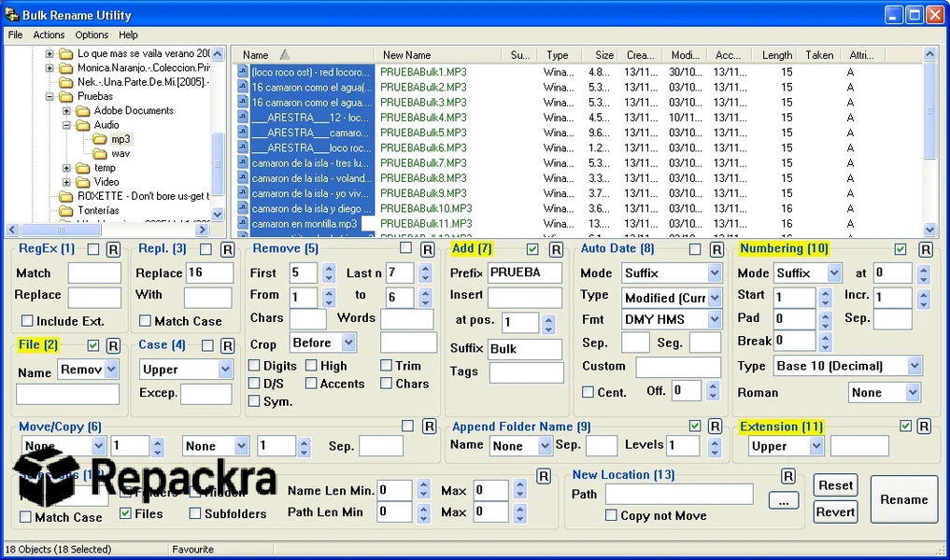Image resolution: width=950 pixels, height=560 pixels.
Task: Open the Auto Date Mode Suffix dropdown
Action: [x=715, y=273]
